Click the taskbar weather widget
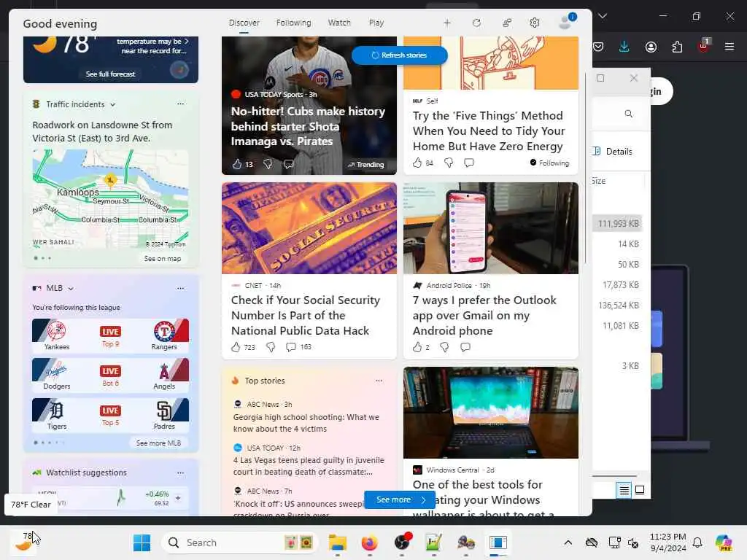The width and height of the screenshot is (747, 560). (24, 542)
